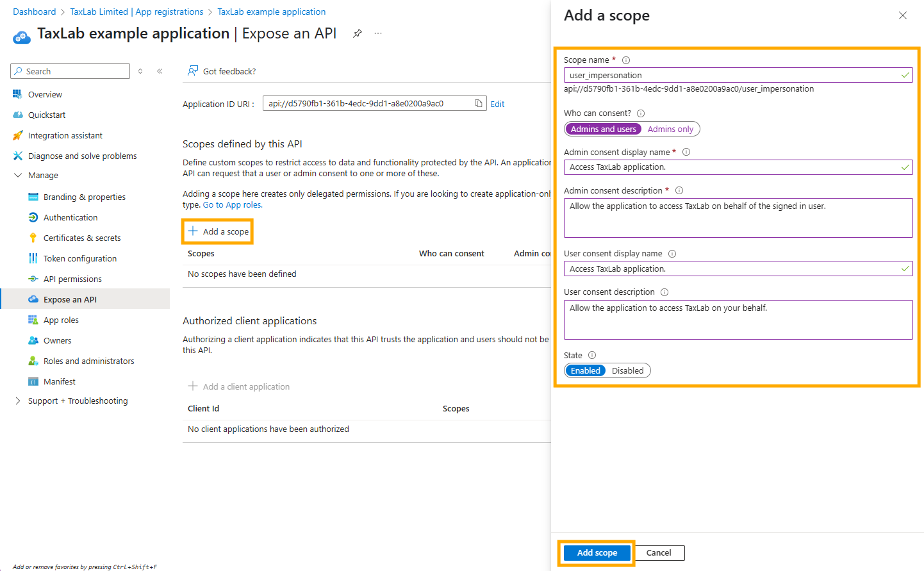
Task: Show info for User consent display name
Action: (x=672, y=254)
